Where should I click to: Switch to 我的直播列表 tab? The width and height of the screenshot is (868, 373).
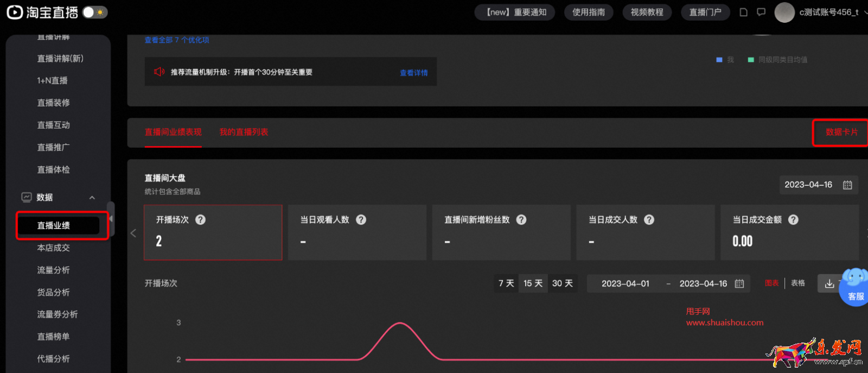click(244, 132)
